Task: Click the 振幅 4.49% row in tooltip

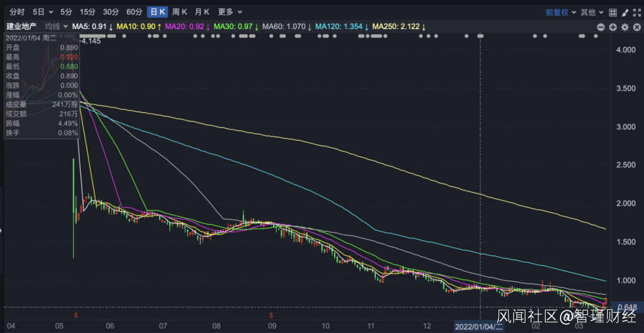Action: (x=42, y=123)
